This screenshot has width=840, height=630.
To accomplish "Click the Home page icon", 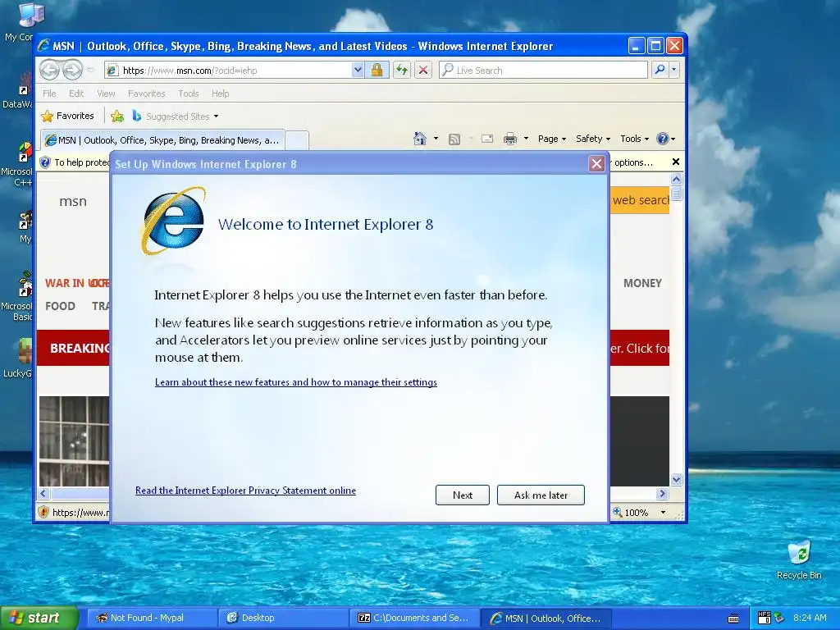I will pyautogui.click(x=419, y=139).
